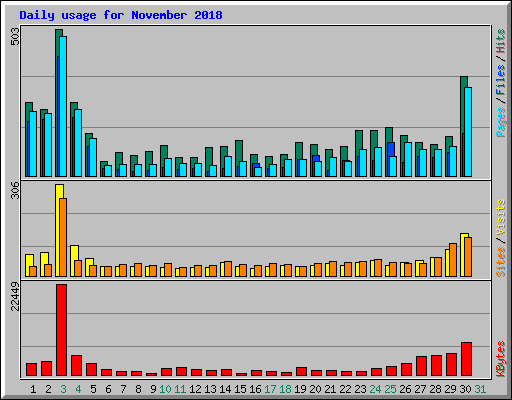The image size is (512, 400).
Task: Click day 9 on the x-axis
Action: click(x=153, y=389)
